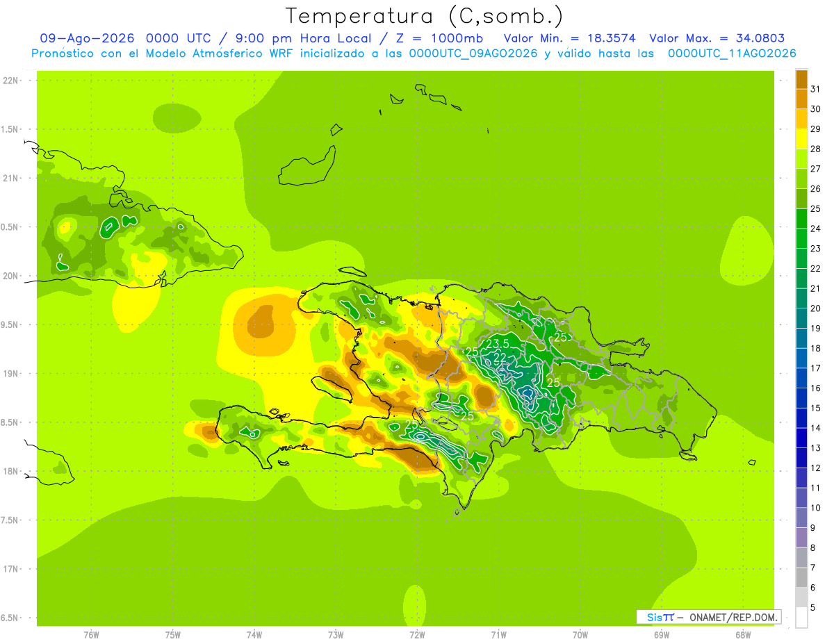Screen dimensions: 834x644
Task: Click the "0000UTC_11AGO2026" valid-until time text
Action: point(732,53)
